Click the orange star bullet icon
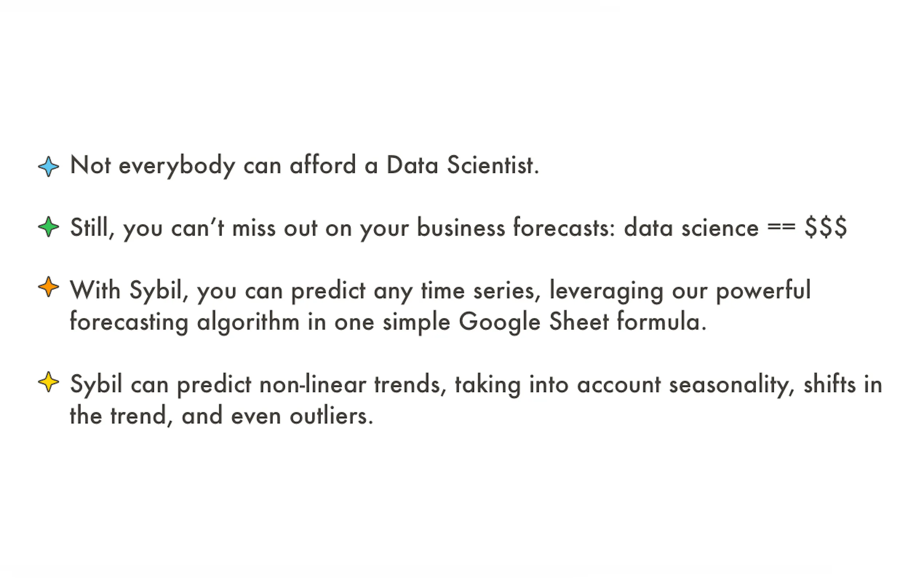The image size is (924, 578). tap(48, 287)
